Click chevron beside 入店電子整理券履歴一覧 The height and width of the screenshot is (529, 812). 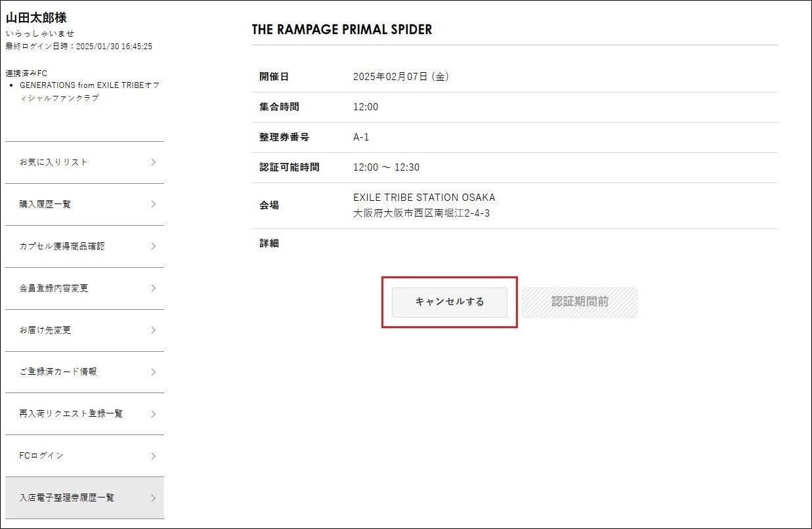(153, 497)
